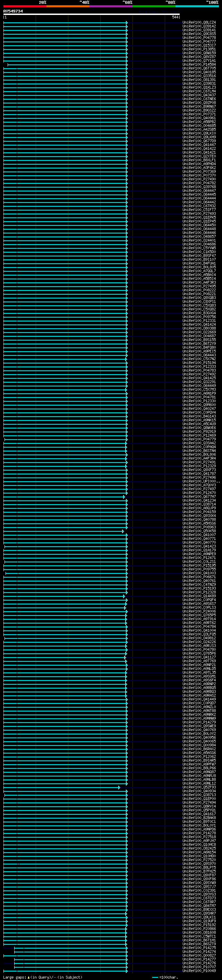Screen dimensions: 222x980
Task: Click hit label UniRef100_C6TM32
Action: click(199, 206)
